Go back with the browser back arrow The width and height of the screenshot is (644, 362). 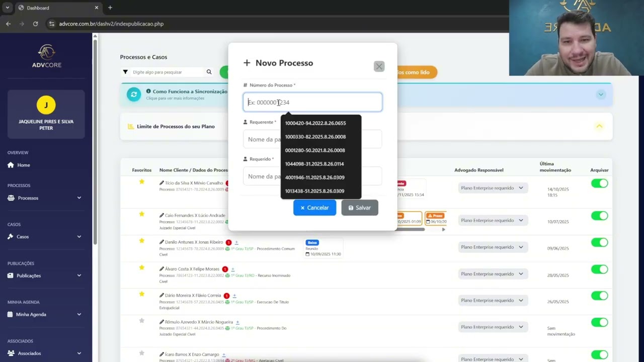coord(8,24)
